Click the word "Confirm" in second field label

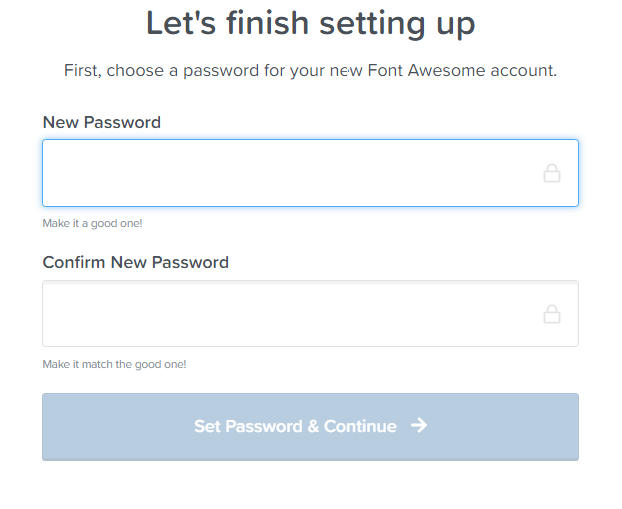coord(74,262)
